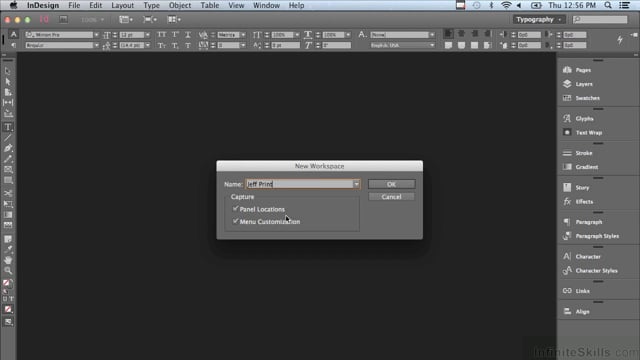This screenshot has height=360, width=640.
Task: Select the Hand tool
Action: pos(8,260)
